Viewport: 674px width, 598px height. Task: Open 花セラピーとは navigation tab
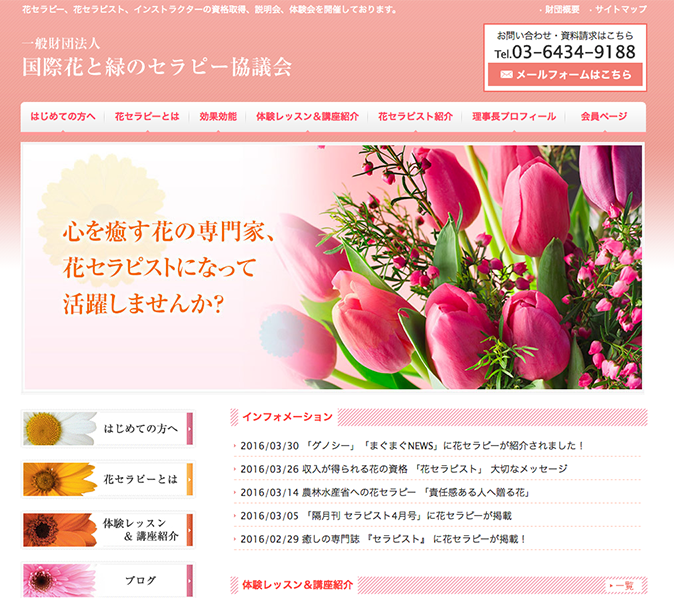(x=147, y=117)
